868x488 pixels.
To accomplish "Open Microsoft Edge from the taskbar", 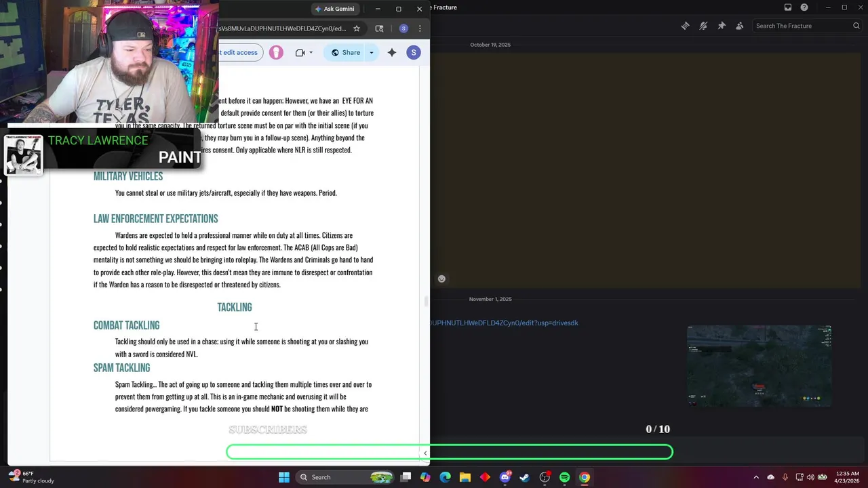I will [445, 477].
